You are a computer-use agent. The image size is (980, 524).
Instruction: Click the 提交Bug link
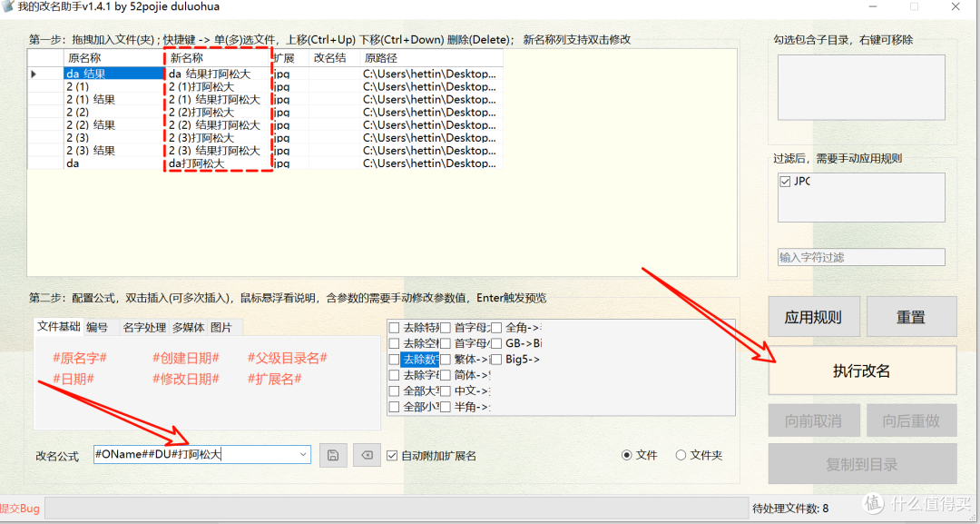(20, 509)
